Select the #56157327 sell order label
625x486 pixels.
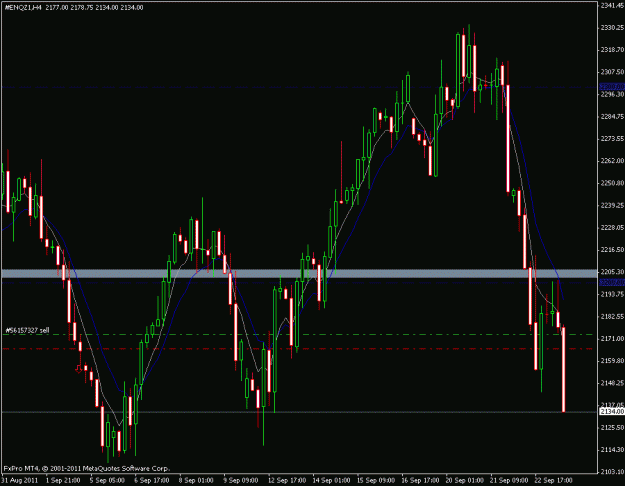tap(28, 330)
